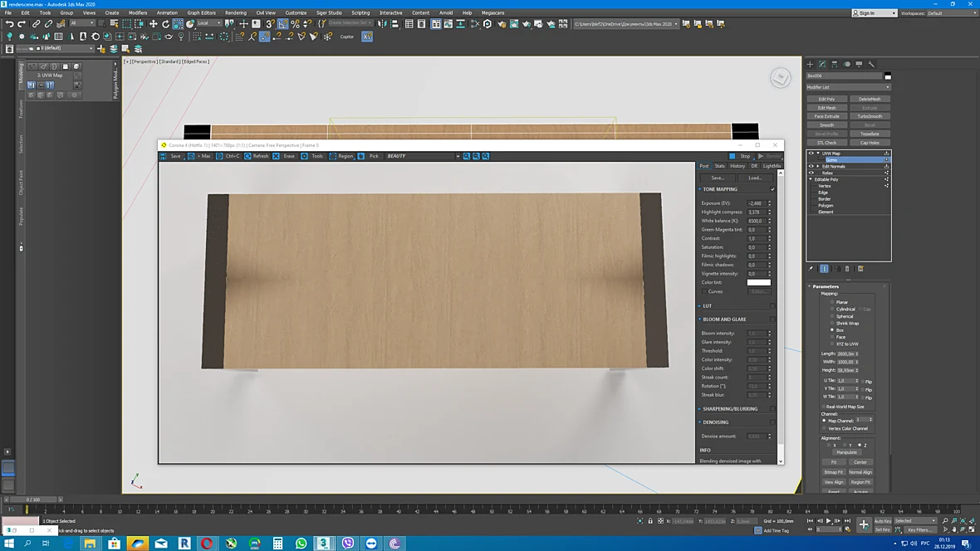Toggle Tone Mapping enable checkbox
This screenshot has height=551, width=980.
pyautogui.click(x=772, y=189)
